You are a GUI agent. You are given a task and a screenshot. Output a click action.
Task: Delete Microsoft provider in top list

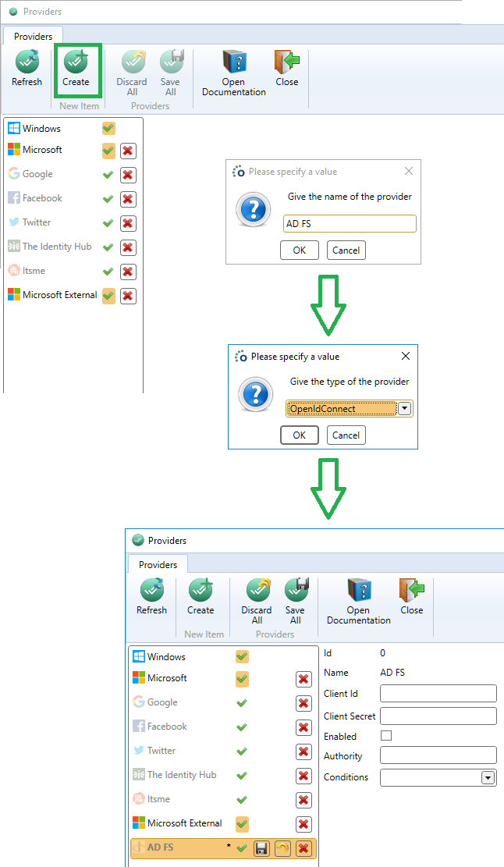click(x=128, y=151)
